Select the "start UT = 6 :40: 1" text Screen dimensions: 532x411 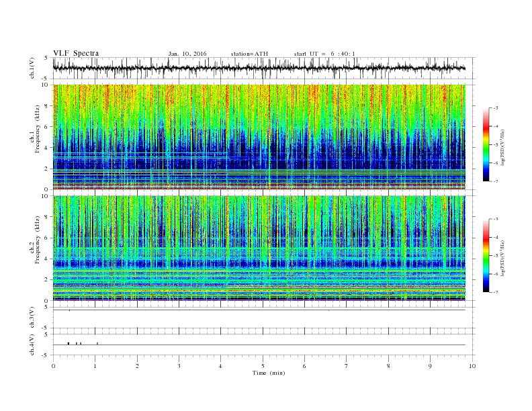pos(324,54)
